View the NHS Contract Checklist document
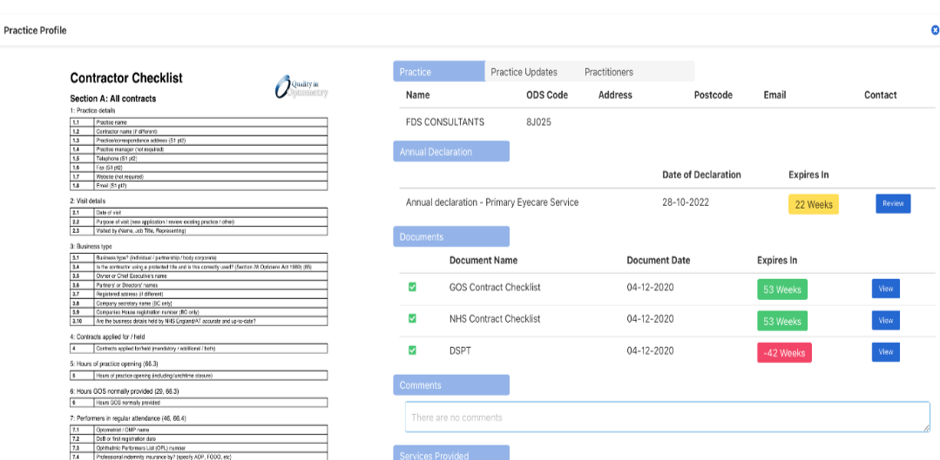This screenshot has width=940, height=460. coord(885,320)
